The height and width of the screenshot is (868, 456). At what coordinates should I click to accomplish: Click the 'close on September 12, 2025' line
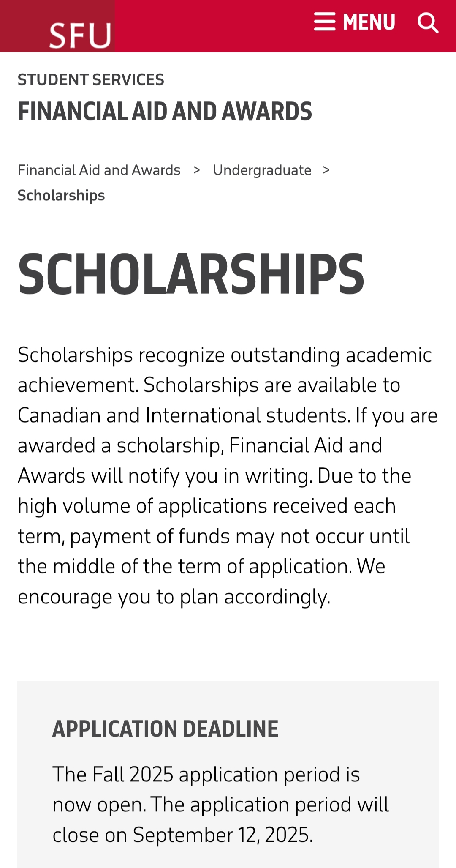click(182, 835)
